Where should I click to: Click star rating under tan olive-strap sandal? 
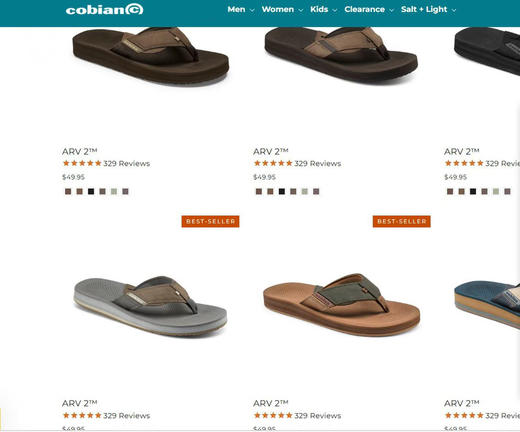(273, 415)
